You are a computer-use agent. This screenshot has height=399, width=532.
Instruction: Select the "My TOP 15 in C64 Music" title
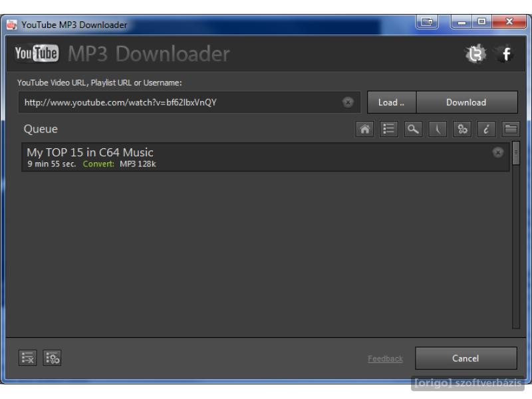[90, 152]
